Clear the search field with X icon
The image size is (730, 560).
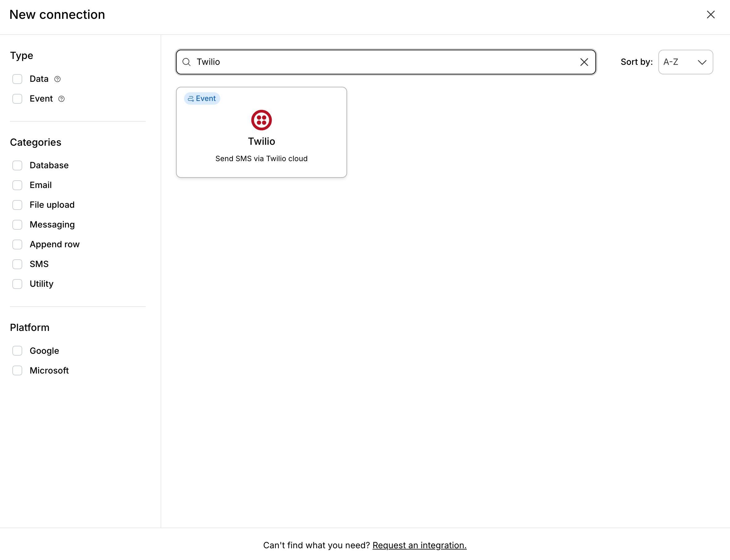[x=584, y=62]
